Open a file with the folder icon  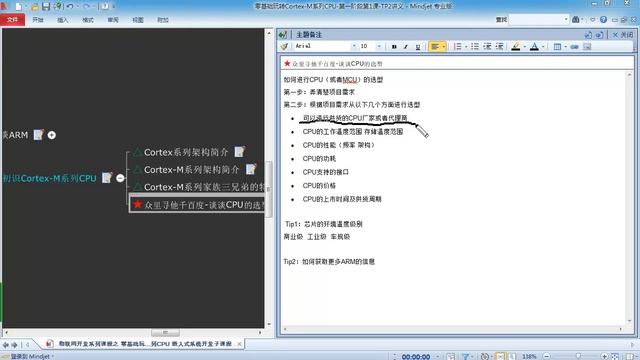click(34, 7)
